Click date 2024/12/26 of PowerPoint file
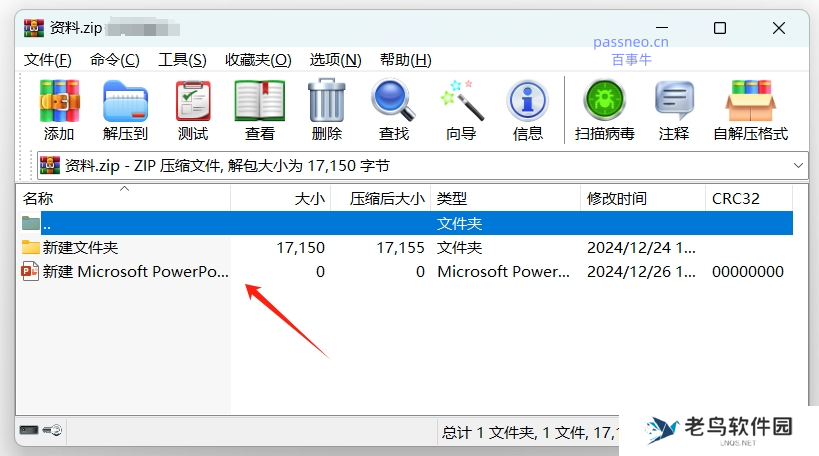Screen dimensions: 819x456 pos(641,272)
